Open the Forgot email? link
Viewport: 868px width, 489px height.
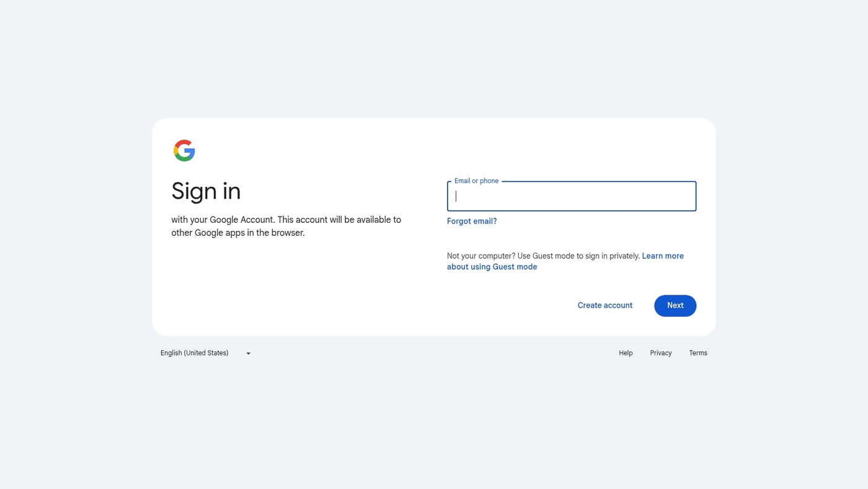(471, 221)
